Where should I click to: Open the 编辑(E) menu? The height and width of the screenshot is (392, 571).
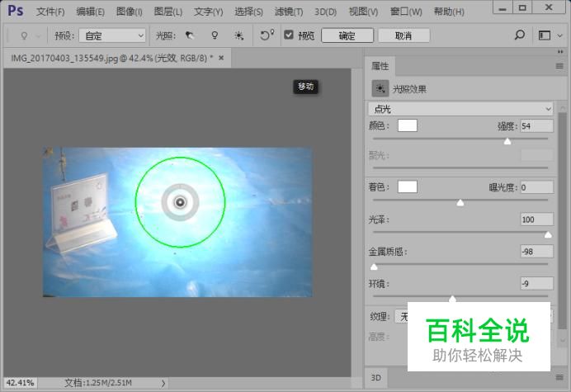point(90,12)
